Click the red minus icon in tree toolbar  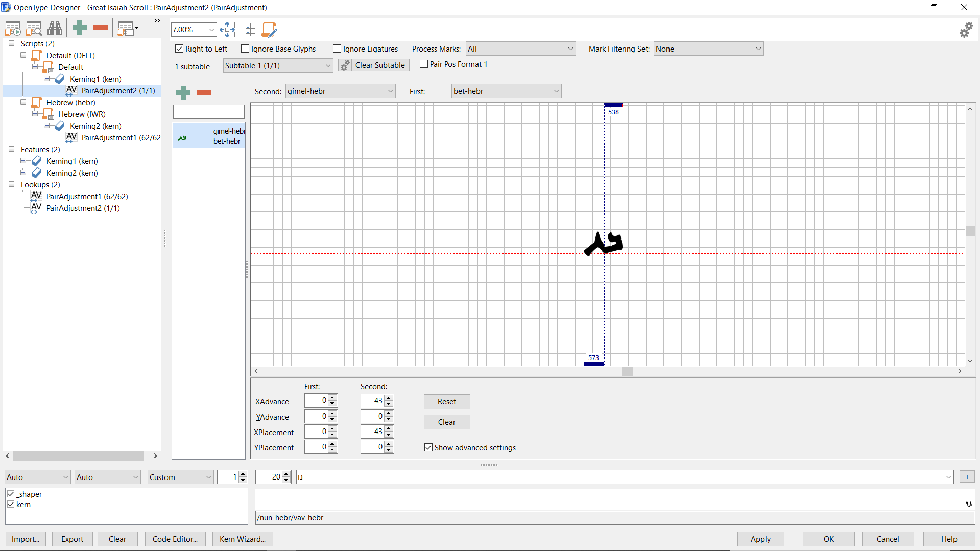tap(101, 28)
